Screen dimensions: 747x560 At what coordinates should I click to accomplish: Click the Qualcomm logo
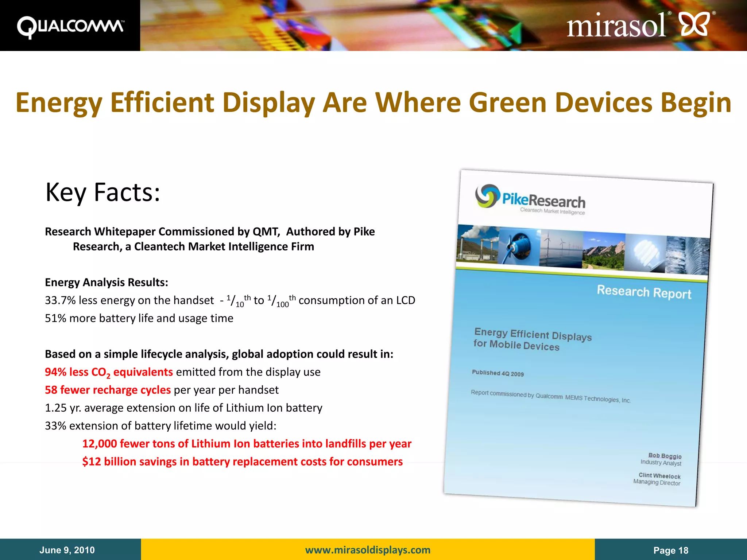coord(70,27)
